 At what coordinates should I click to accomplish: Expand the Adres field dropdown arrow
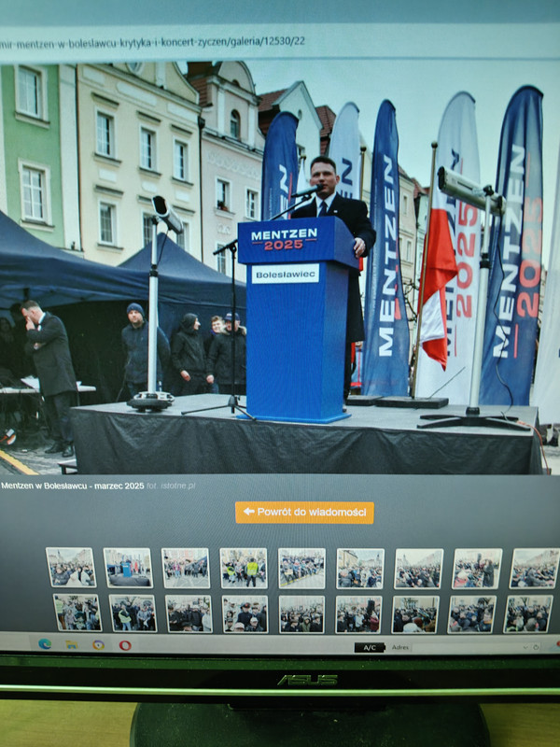click(x=526, y=647)
